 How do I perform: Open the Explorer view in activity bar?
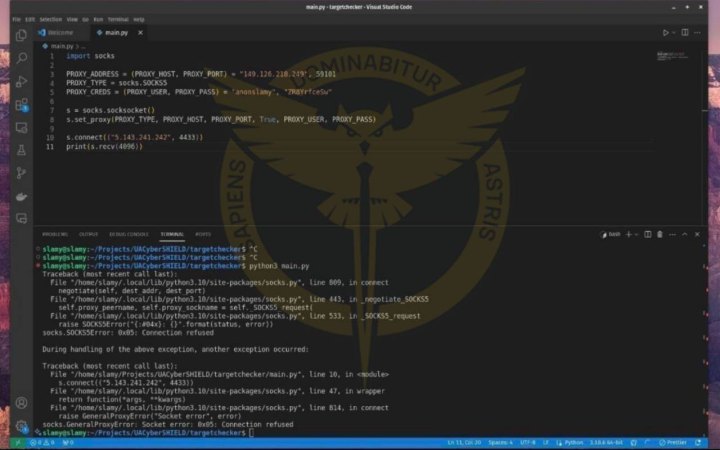point(21,37)
